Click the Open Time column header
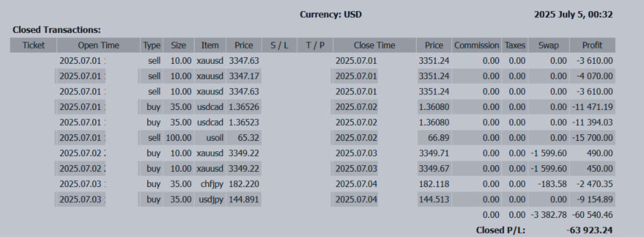644x237 pixels. coord(99,45)
